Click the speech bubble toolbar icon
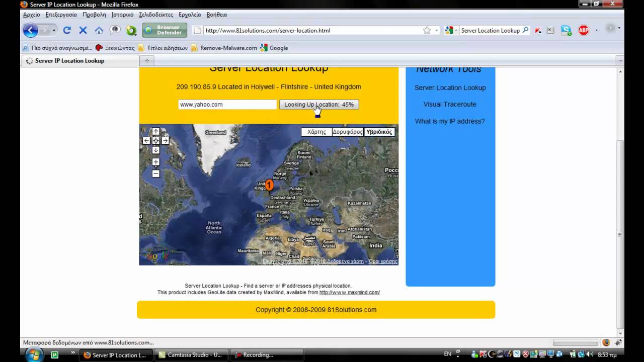 pyautogui.click(x=115, y=30)
